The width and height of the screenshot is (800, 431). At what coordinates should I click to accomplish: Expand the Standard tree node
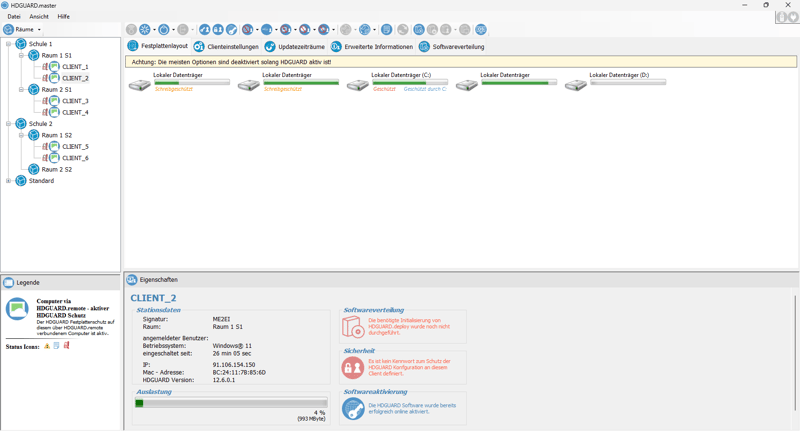tap(8, 181)
